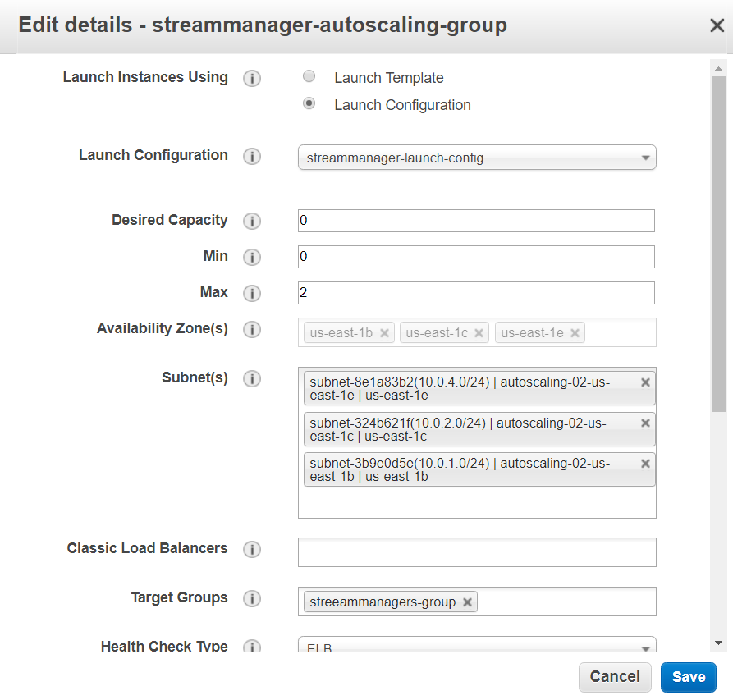Click the Min input field
Viewport: 733px width, 700px height.
pyautogui.click(x=476, y=257)
